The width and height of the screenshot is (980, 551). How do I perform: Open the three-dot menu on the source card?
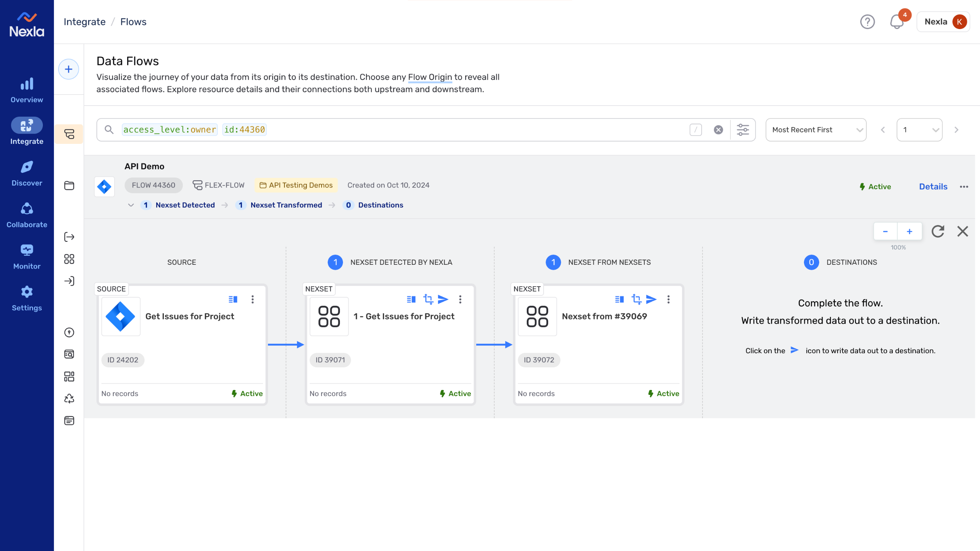[x=252, y=299]
